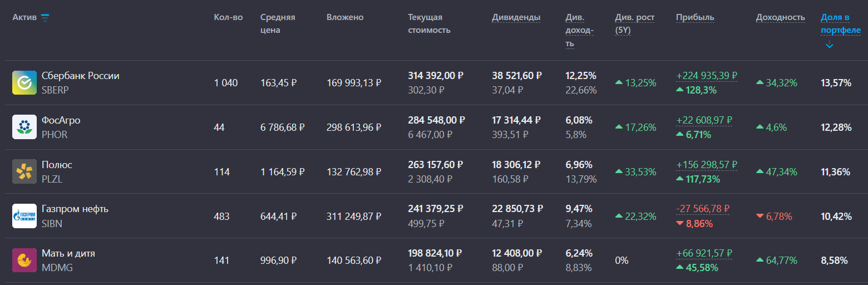Click the Див. доходность column header

(580, 31)
